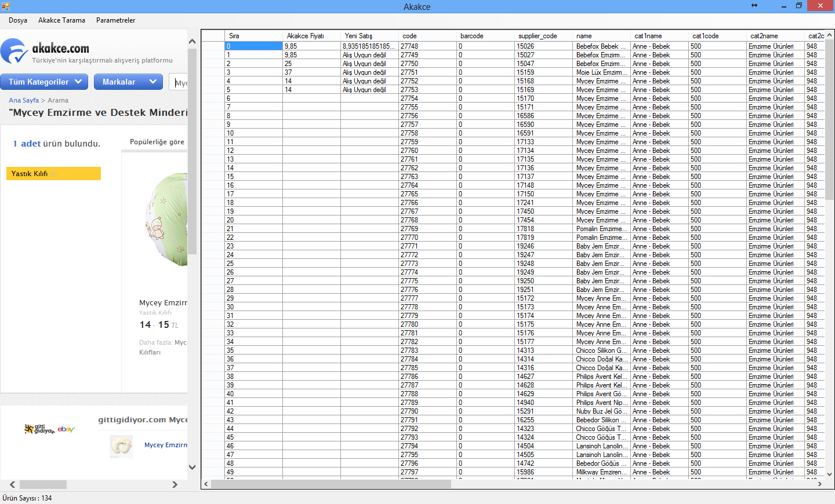
Task: Click the cat1code column header
Action: (718, 36)
